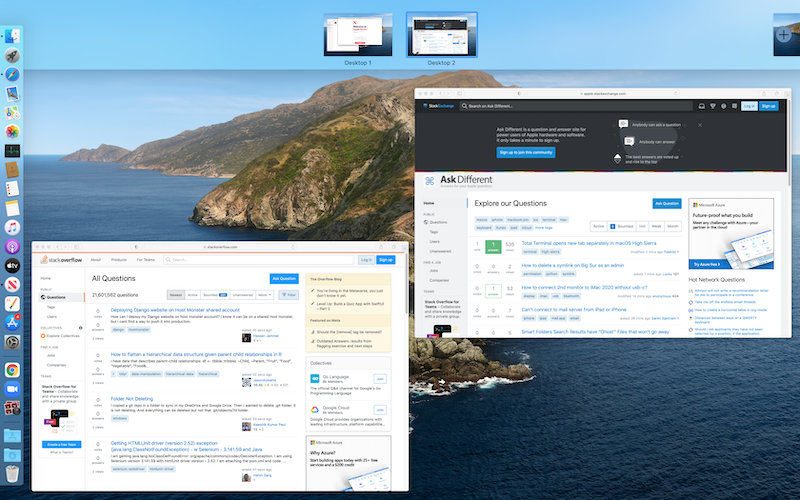The image size is (800, 500).
Task: Select Newest tab in Stack Overflow
Action: [x=176, y=295]
